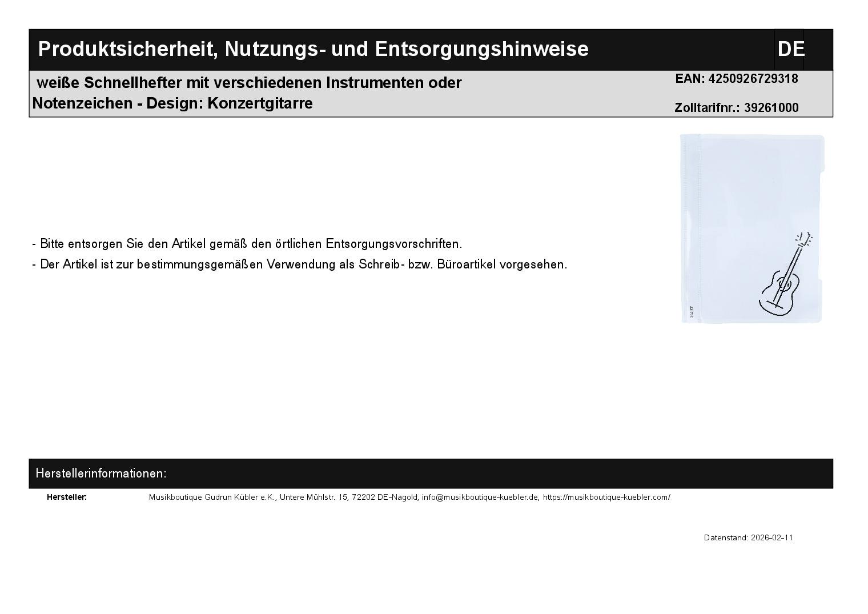
Task: Select the Zolltarifnr. 39261000 text
Action: [x=736, y=108]
